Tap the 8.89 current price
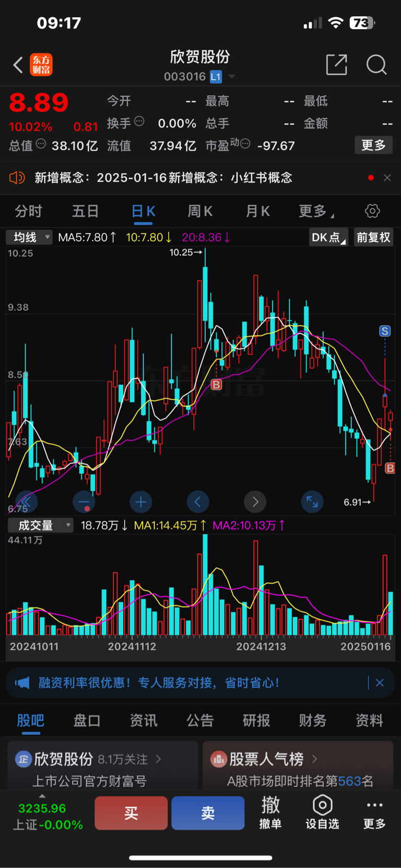The height and width of the screenshot is (868, 401). pos(39,102)
